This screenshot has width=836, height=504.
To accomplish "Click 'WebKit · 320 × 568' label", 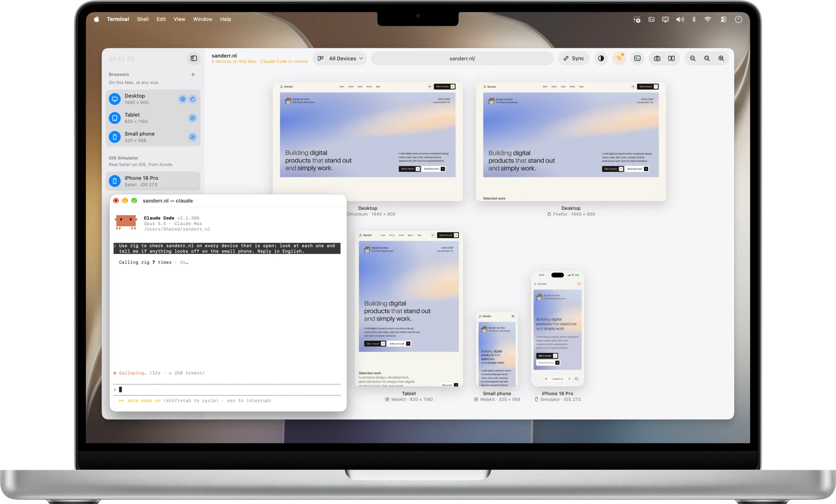I will point(500,400).
